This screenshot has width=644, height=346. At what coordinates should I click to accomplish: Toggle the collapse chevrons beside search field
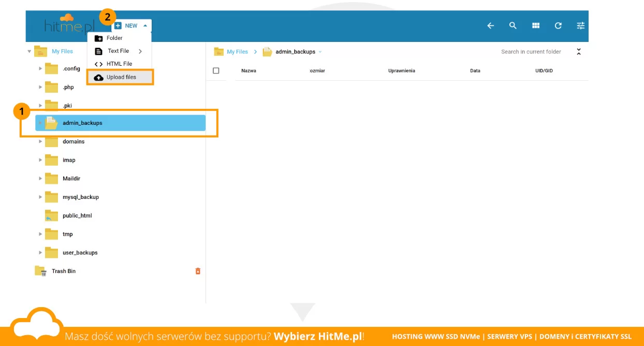click(579, 52)
